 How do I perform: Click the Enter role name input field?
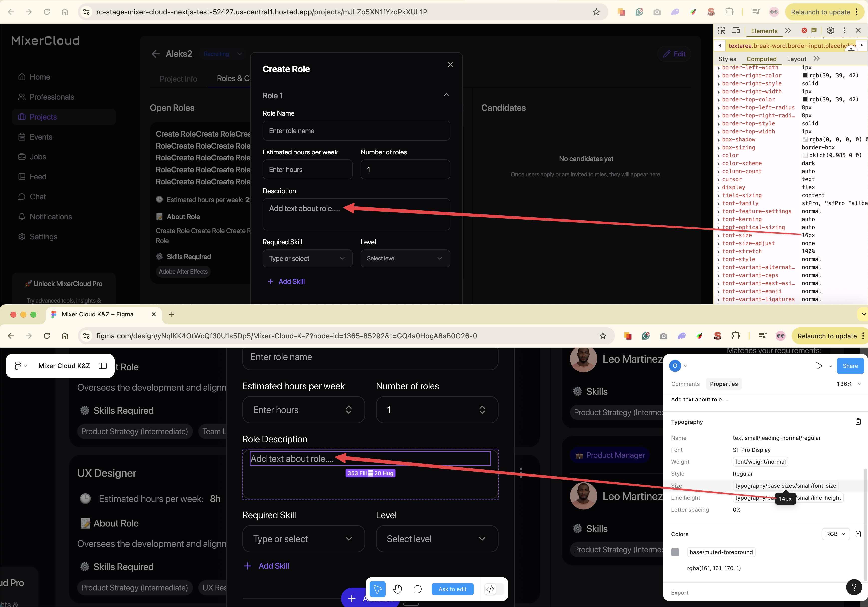(356, 131)
